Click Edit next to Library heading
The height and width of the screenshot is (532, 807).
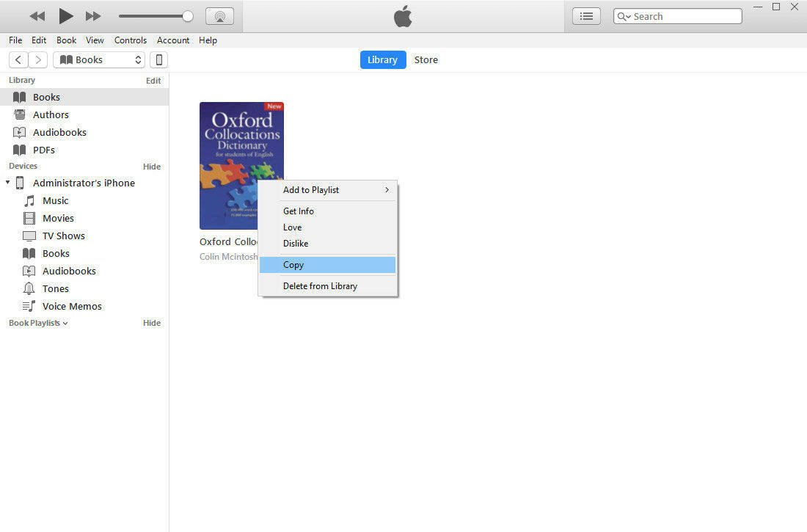pyautogui.click(x=153, y=81)
